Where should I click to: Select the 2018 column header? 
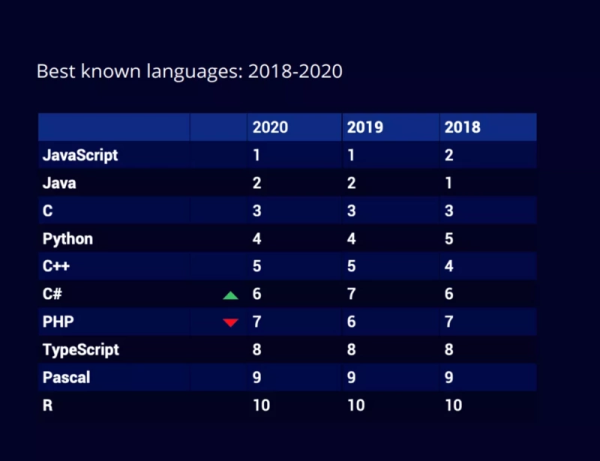tap(461, 127)
